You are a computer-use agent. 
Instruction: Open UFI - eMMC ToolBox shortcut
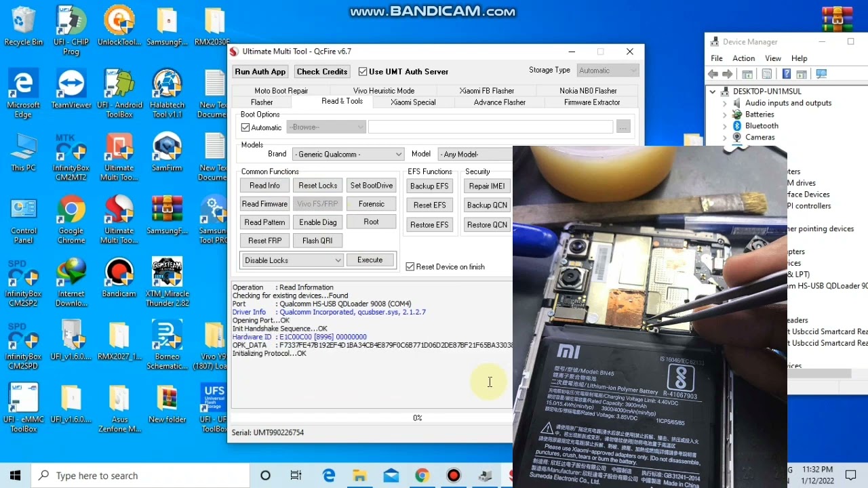click(x=23, y=409)
